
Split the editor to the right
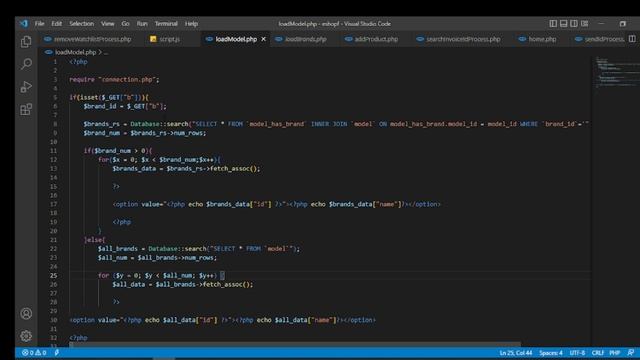point(632,39)
